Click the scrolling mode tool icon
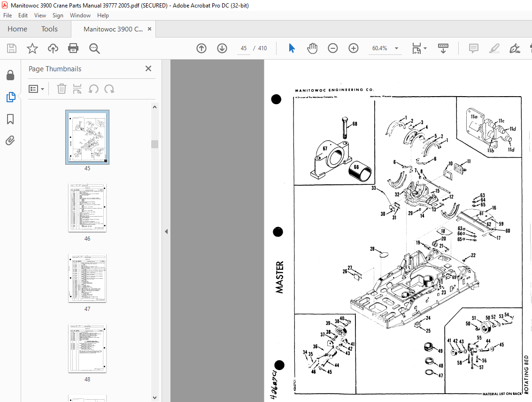The image size is (532, 402). [443, 48]
